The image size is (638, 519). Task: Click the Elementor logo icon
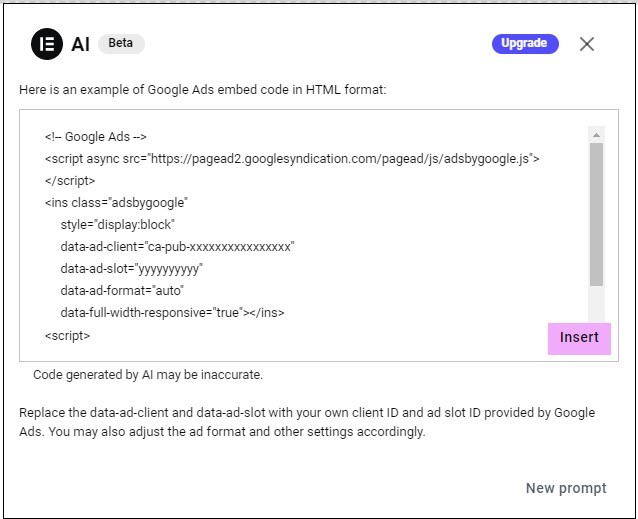pyautogui.click(x=47, y=44)
